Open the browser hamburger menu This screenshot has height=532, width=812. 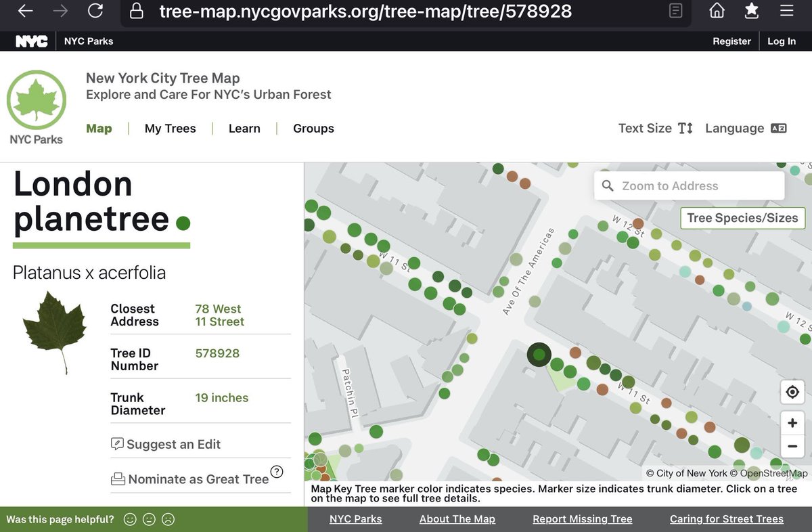(x=786, y=11)
